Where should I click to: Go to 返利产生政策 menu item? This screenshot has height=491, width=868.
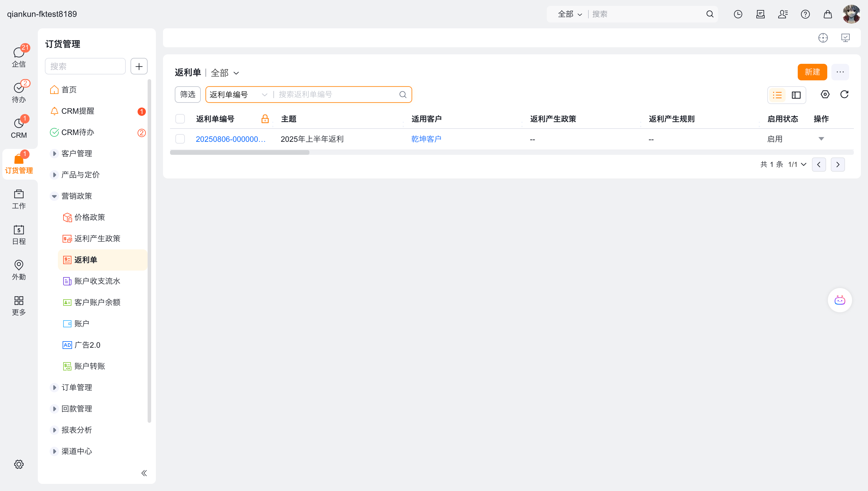point(97,238)
